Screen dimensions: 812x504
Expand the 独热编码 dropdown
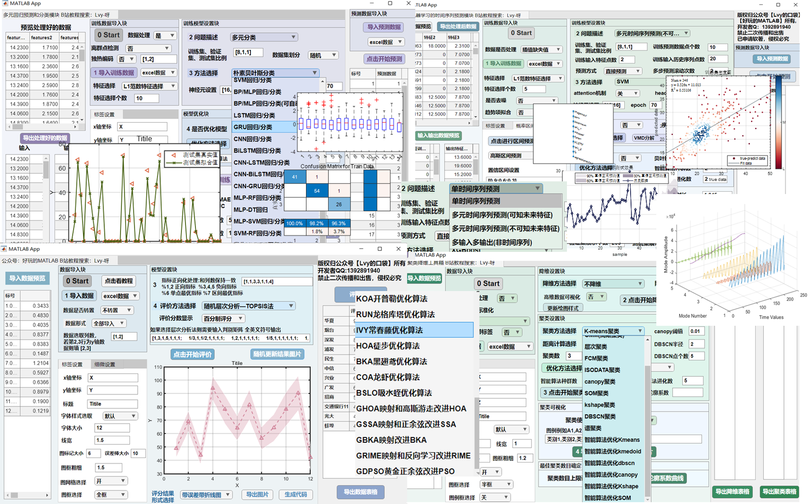click(127, 59)
